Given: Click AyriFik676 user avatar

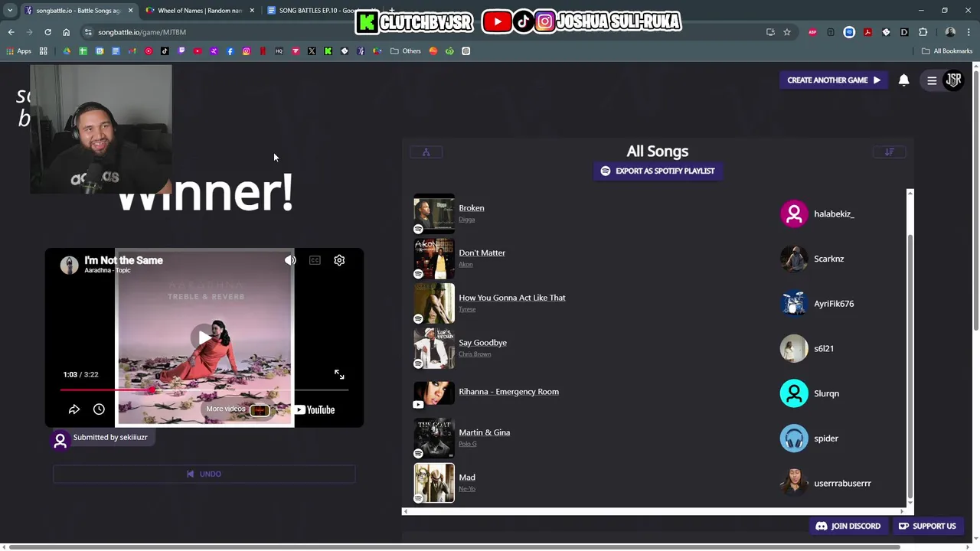Looking at the screenshot, I should click(794, 304).
